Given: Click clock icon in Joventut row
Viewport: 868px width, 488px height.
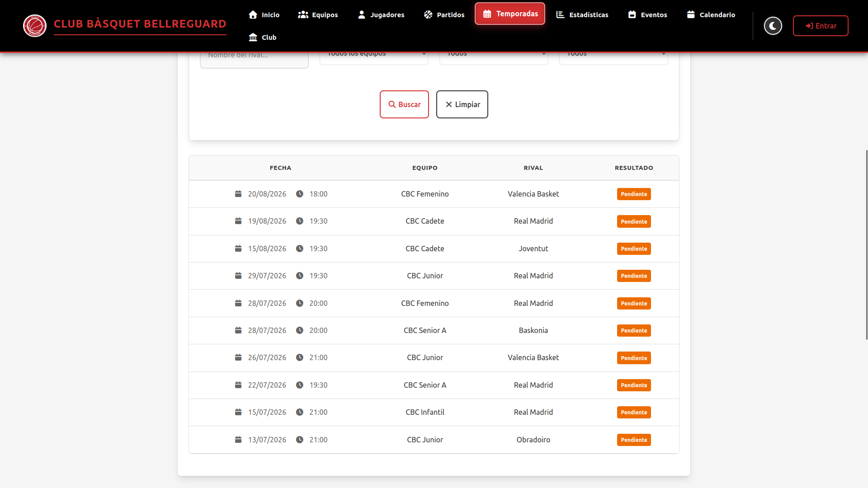Looking at the screenshot, I should (299, 249).
